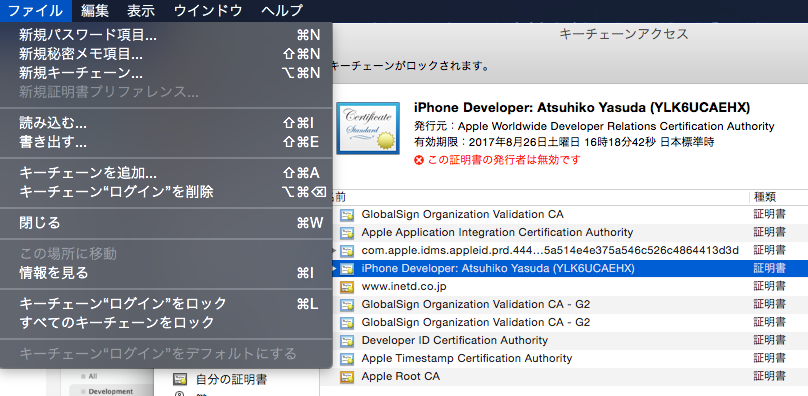808x396 pixels.
Task: Open the ウインドウ menu
Action: pyautogui.click(x=208, y=10)
